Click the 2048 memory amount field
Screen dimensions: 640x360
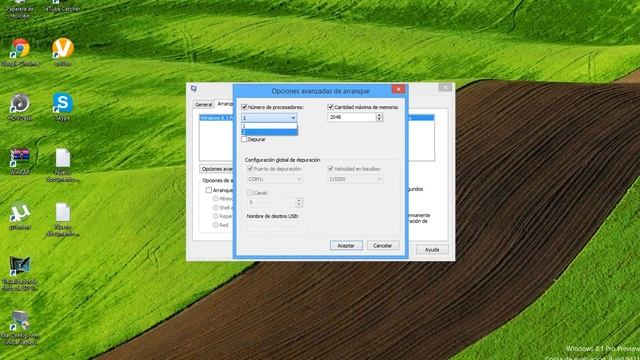(351, 117)
